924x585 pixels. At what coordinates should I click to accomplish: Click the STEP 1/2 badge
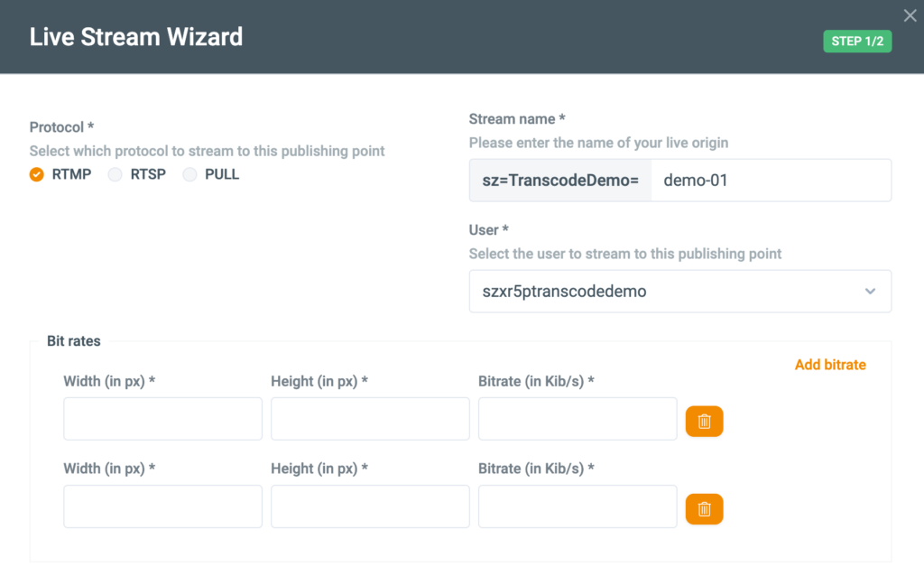click(856, 41)
